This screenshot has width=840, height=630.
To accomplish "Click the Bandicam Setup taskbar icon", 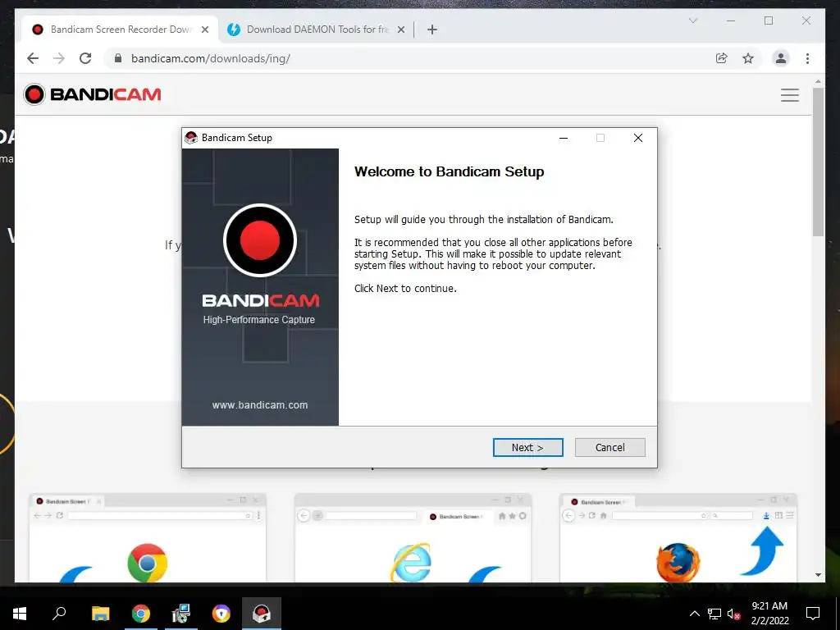I will tap(262, 614).
